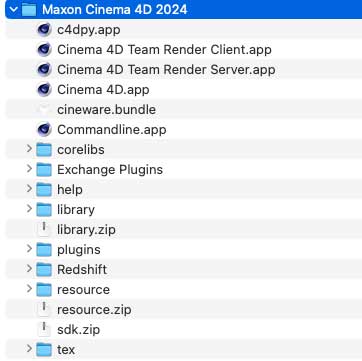This screenshot has height=361, width=362.
Task: Expand the tex folder
Action: coord(29,349)
